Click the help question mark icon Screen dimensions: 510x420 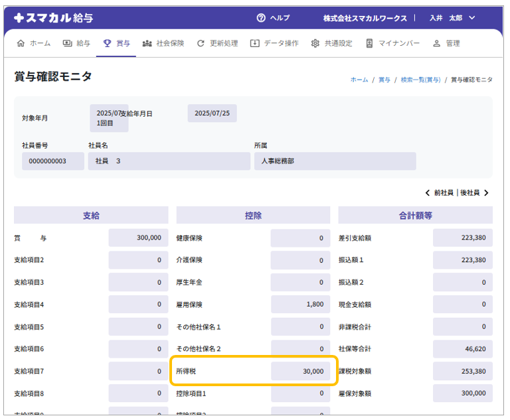point(261,18)
